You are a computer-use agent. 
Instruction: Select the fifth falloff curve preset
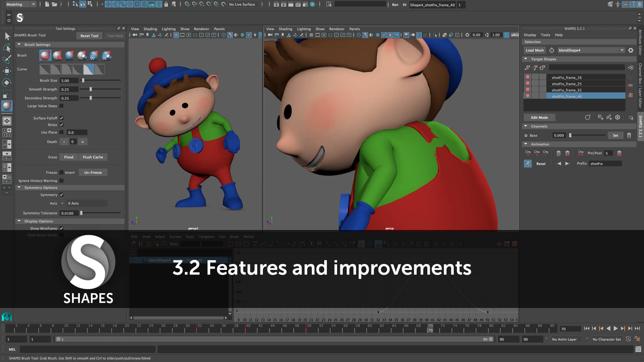pos(88,69)
